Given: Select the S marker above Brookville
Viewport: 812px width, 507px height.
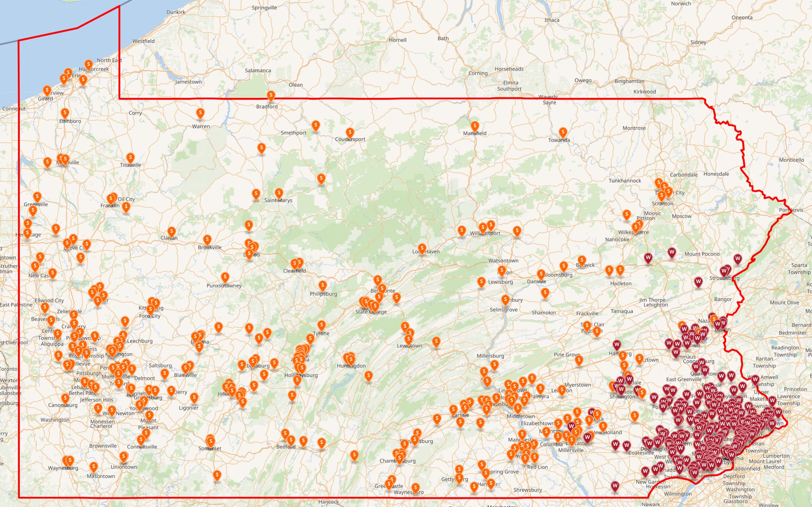Looking at the screenshot, I should 207,239.
